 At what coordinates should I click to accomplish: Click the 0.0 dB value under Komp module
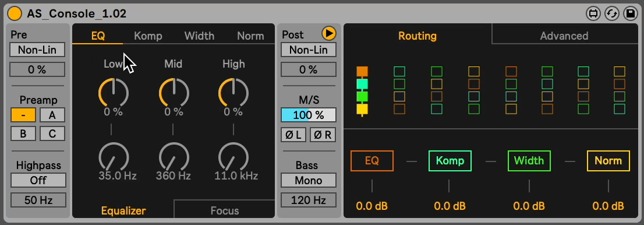point(450,206)
